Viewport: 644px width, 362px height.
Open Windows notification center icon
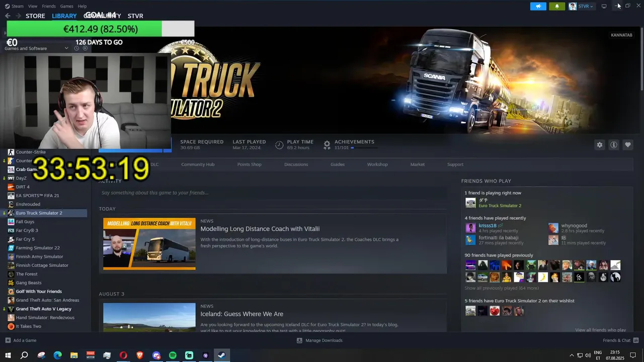pyautogui.click(x=633, y=355)
